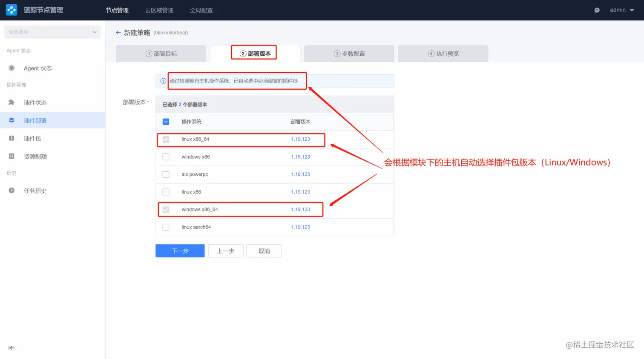Collapse the sidebar with bottom arrow icon
Screen dimensions: 644x359
tap(11, 348)
